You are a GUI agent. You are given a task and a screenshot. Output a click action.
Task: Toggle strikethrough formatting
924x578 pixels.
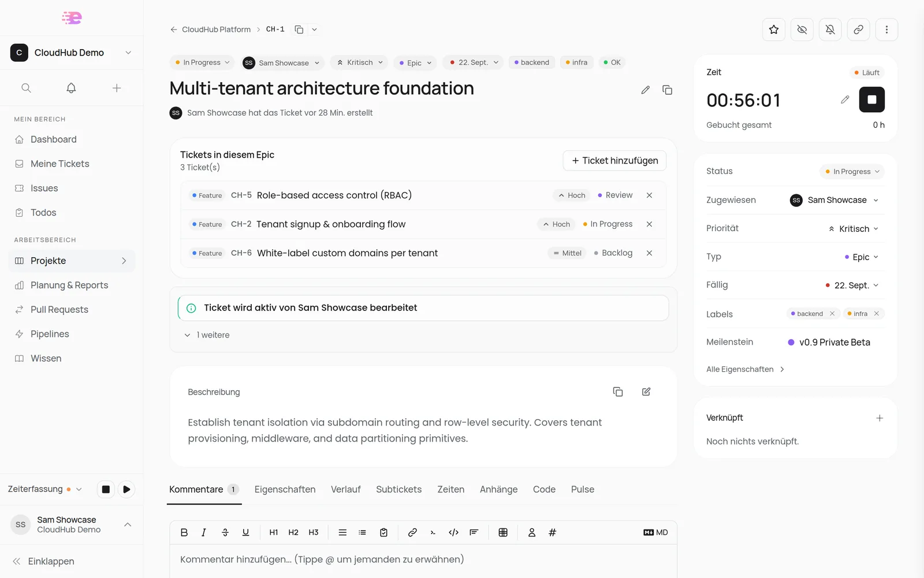pos(225,532)
